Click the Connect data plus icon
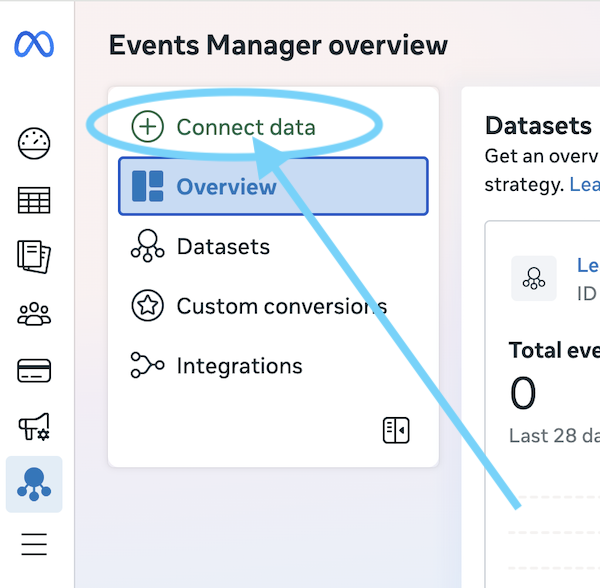This screenshot has width=600, height=588. 148,127
